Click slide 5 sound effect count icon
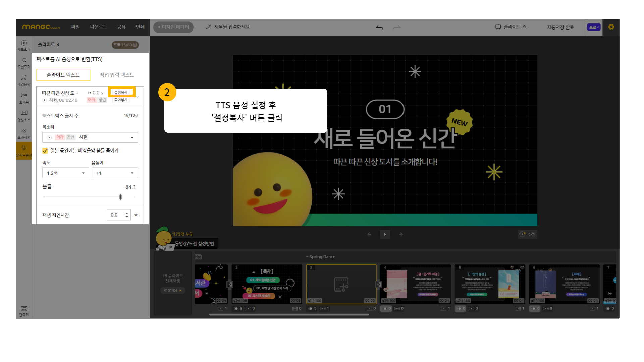Image resolution: width=644 pixels, height=362 pixels. 473,308
